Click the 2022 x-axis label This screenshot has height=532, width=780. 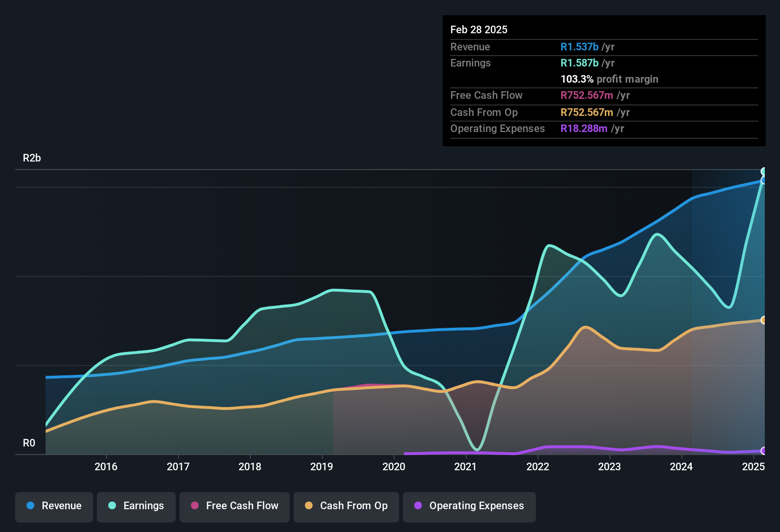point(538,466)
